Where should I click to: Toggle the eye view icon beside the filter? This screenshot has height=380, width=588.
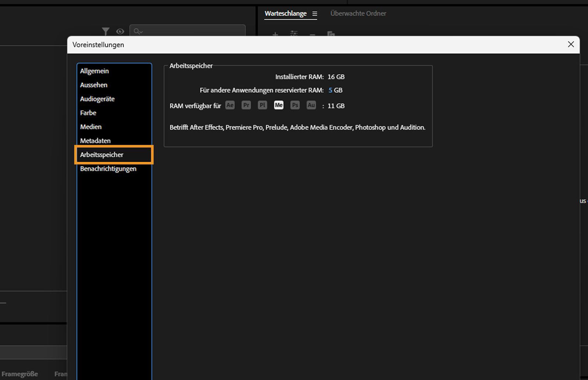(x=120, y=32)
